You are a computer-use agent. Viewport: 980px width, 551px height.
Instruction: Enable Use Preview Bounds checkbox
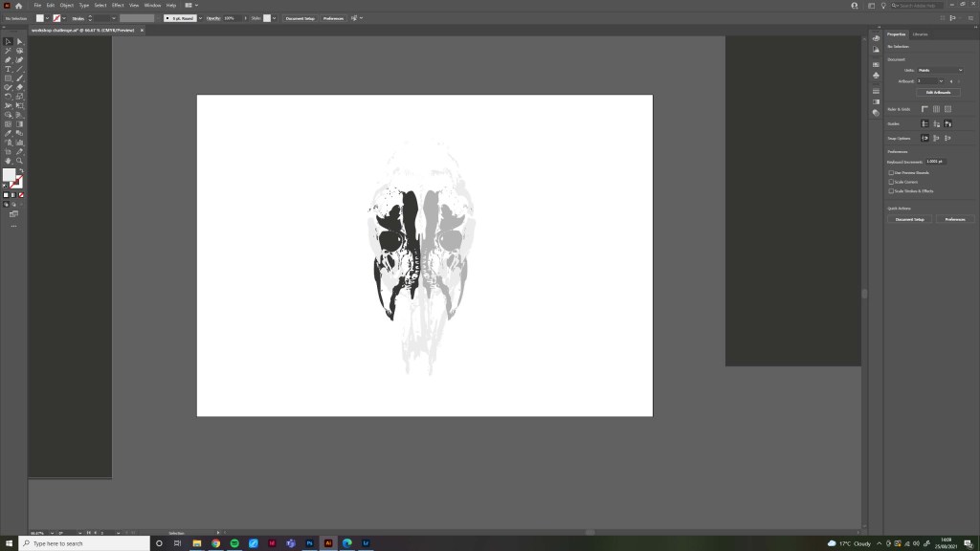(x=891, y=172)
